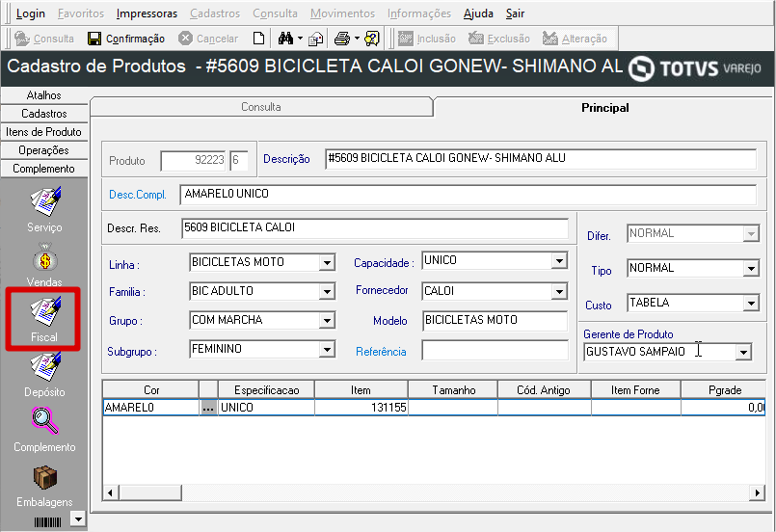The height and width of the screenshot is (532, 776).
Task: Open the Familia dropdown
Action: coord(327,291)
